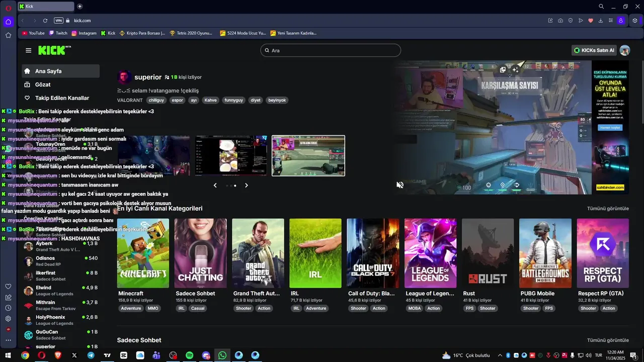This screenshot has height=362, width=644.
Task: Open the Kick hamburger menu
Action: [x=29, y=50]
